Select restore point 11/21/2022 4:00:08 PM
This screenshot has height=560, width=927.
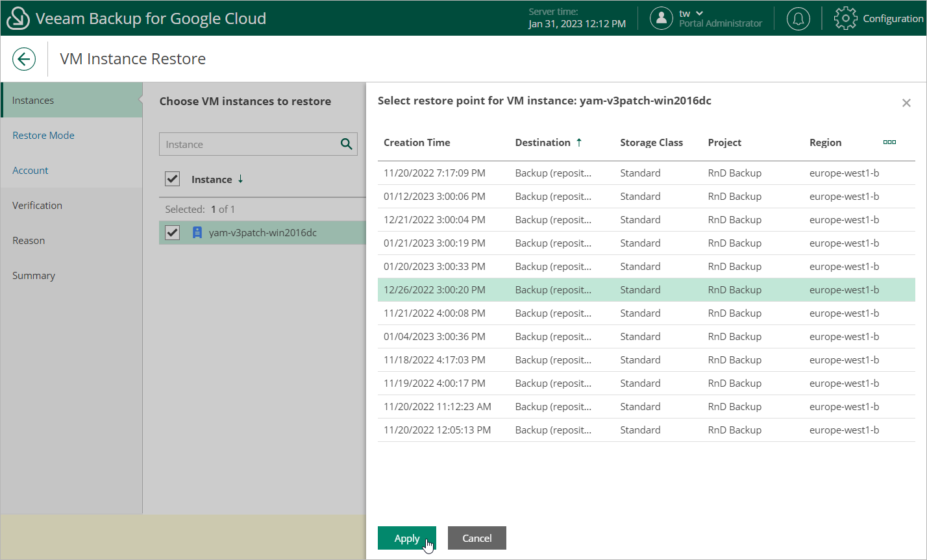pos(647,313)
